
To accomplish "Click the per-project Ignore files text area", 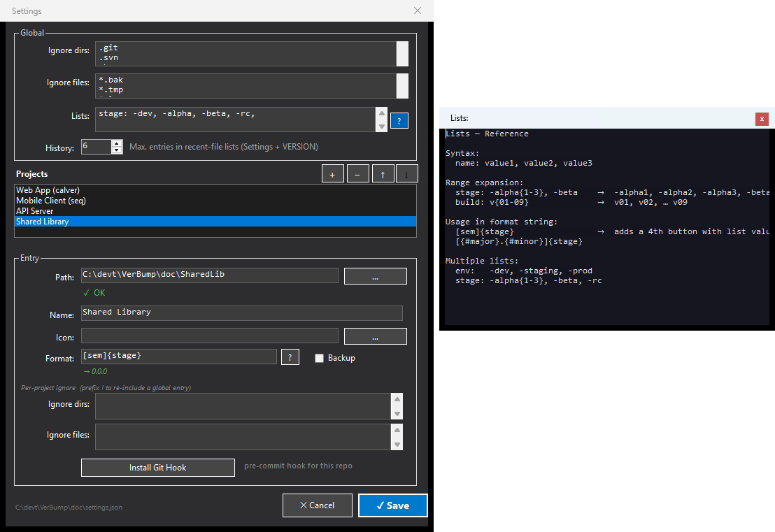I will tap(243, 437).
